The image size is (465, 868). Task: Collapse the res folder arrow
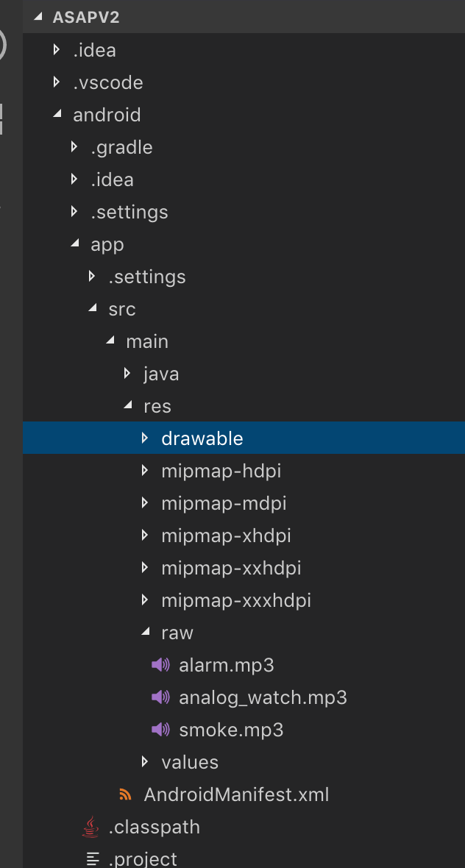pos(128,405)
